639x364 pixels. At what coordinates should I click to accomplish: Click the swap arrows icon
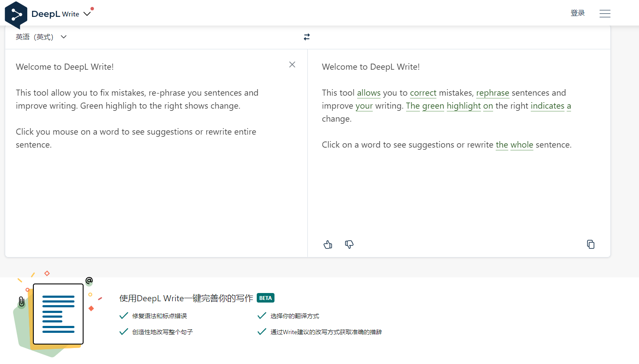307,37
